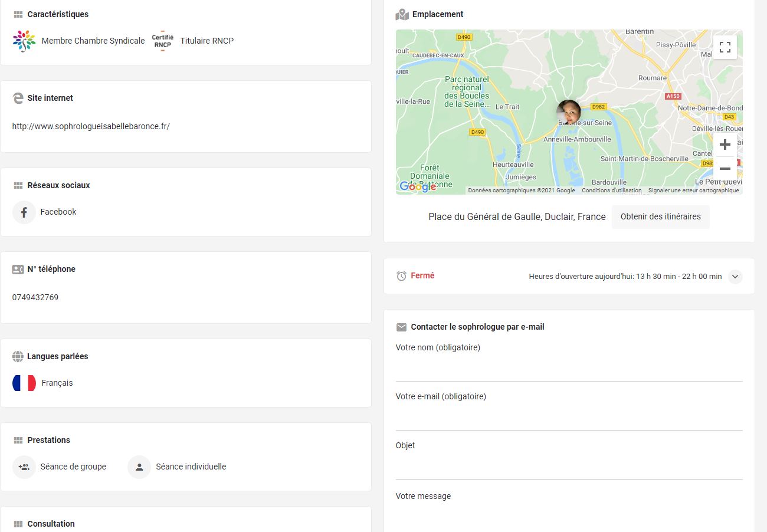Open the Facebook social network icon

(x=24, y=212)
